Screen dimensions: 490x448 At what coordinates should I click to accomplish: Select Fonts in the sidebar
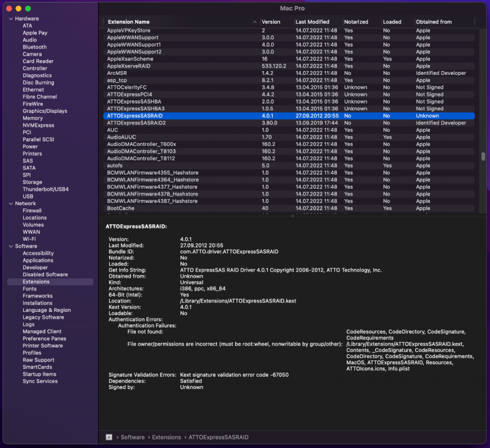click(x=29, y=289)
